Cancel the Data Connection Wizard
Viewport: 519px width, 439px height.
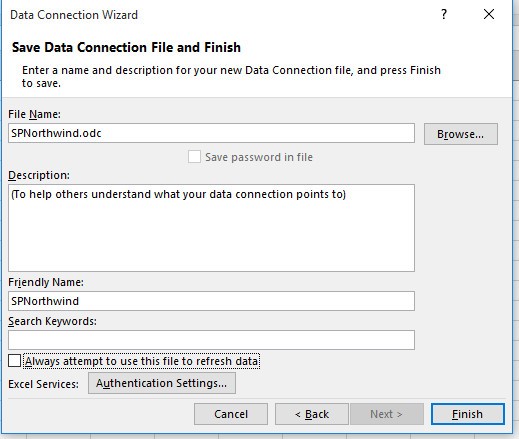[231, 414]
